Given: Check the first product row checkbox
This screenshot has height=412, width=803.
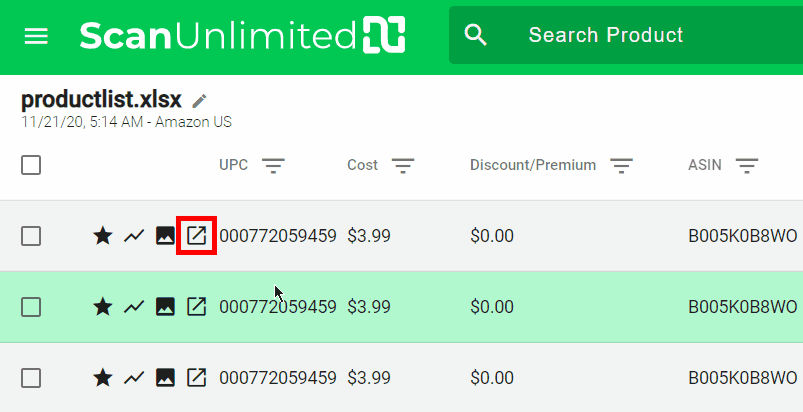Looking at the screenshot, I should (31, 236).
